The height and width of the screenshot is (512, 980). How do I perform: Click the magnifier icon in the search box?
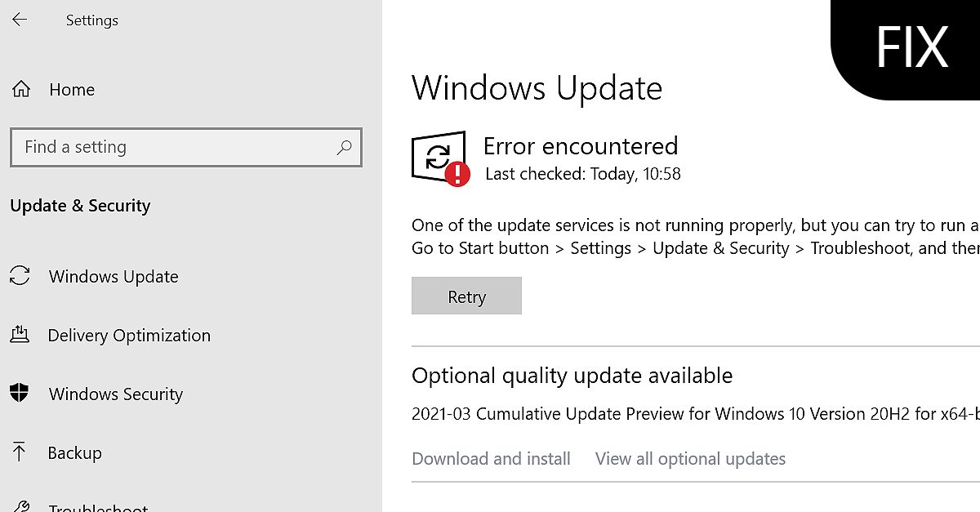pyautogui.click(x=344, y=148)
